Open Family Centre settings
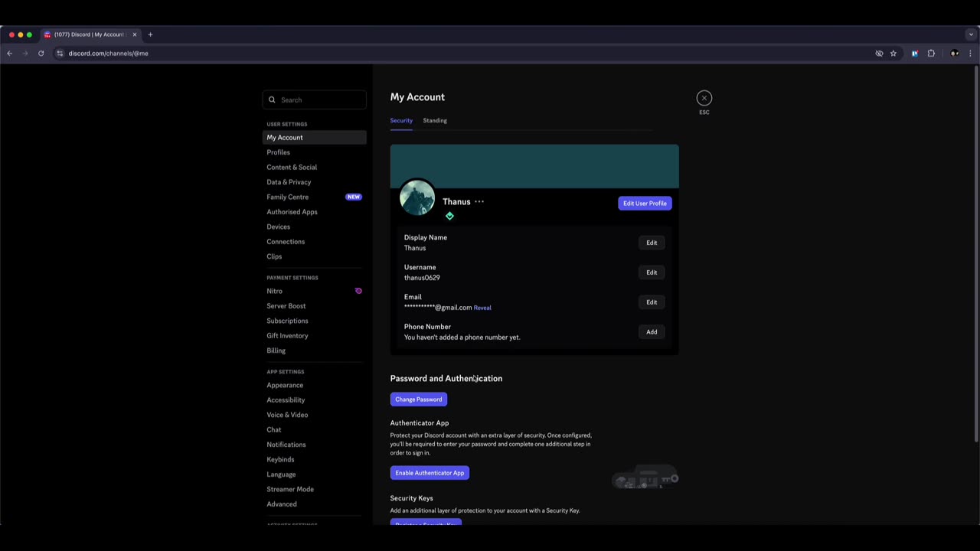The height and width of the screenshot is (551, 980). pyautogui.click(x=315, y=197)
